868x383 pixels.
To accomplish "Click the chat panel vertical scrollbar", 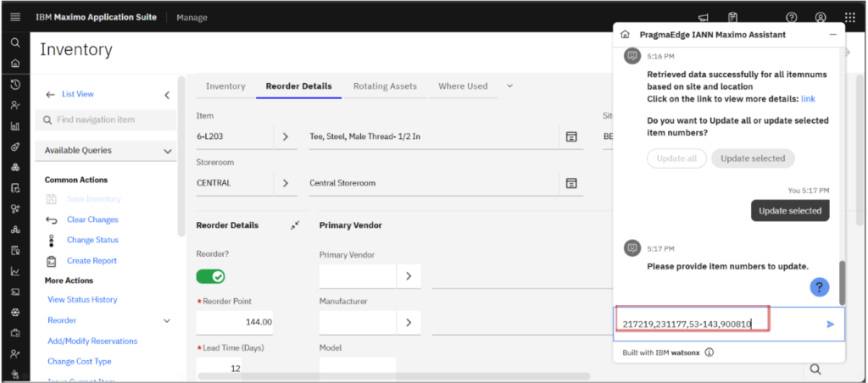I will click(843, 282).
